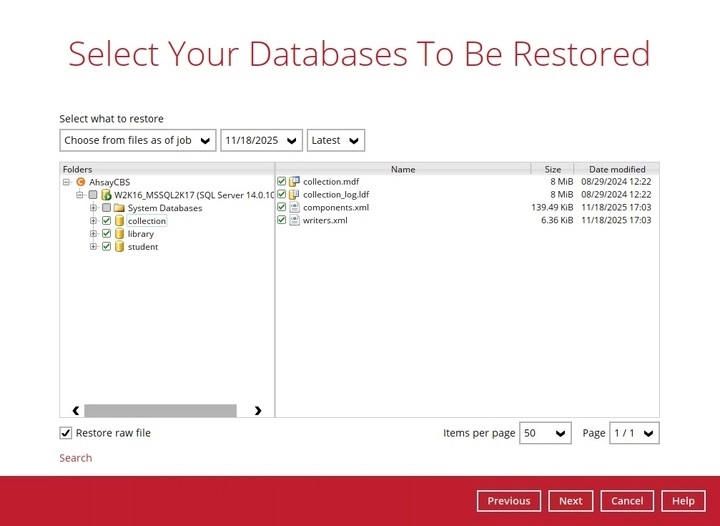Click the AhsayCBS orange root icon
This screenshot has width=720, height=526.
click(81, 182)
